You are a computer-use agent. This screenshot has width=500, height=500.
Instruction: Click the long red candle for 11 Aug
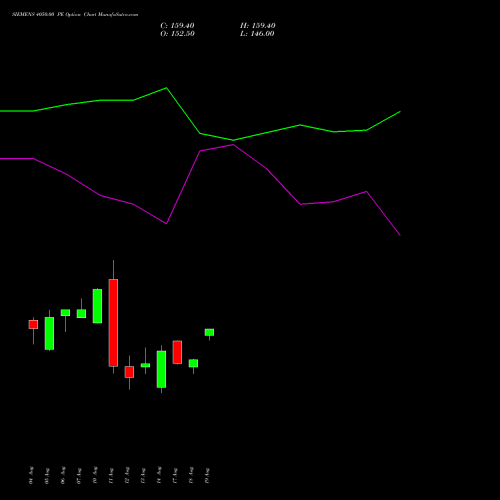113,323
